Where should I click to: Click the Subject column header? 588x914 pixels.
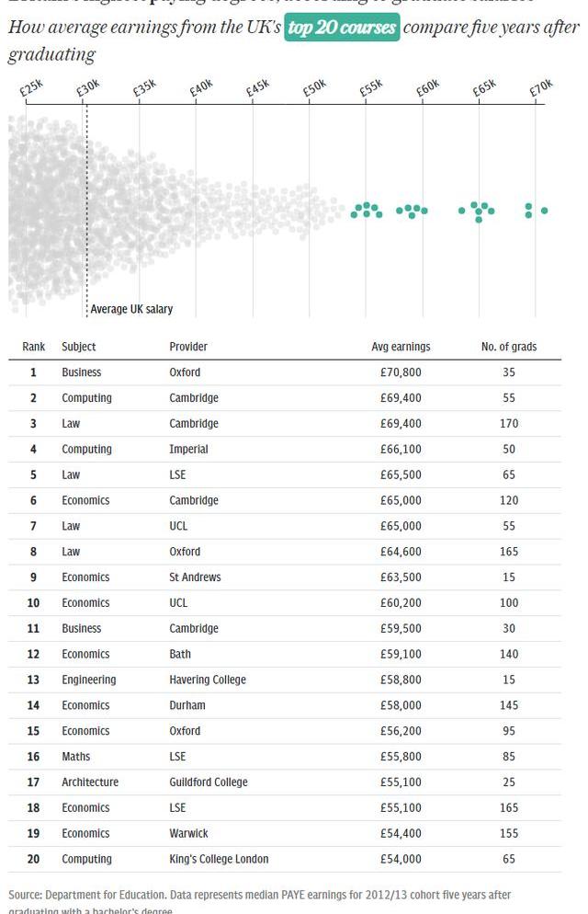tap(79, 347)
